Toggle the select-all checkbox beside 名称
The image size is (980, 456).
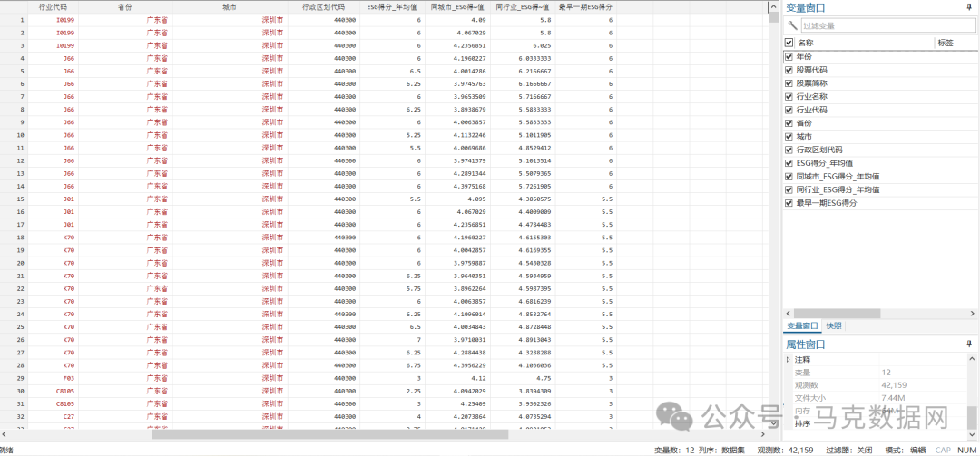[x=789, y=43]
